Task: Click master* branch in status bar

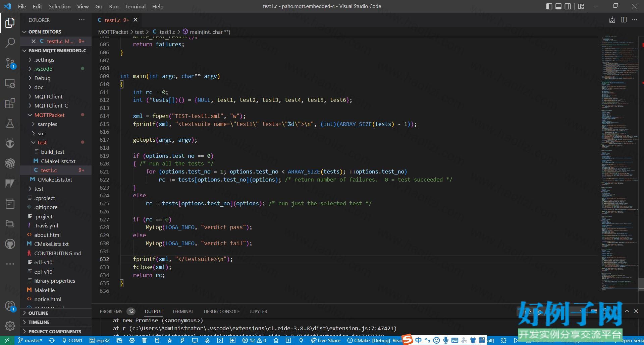Action: [x=30, y=340]
